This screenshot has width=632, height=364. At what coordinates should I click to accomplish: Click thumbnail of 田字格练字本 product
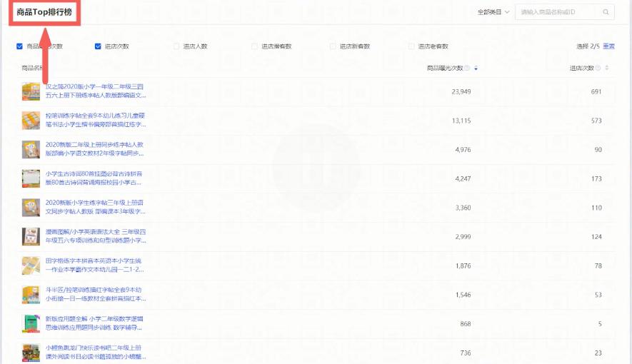click(x=31, y=266)
